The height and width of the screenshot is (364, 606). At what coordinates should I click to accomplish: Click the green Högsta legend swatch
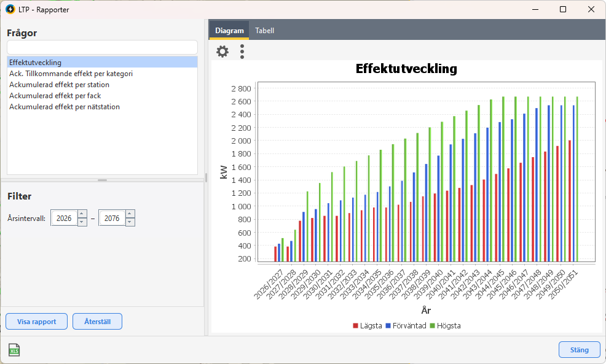(432, 326)
